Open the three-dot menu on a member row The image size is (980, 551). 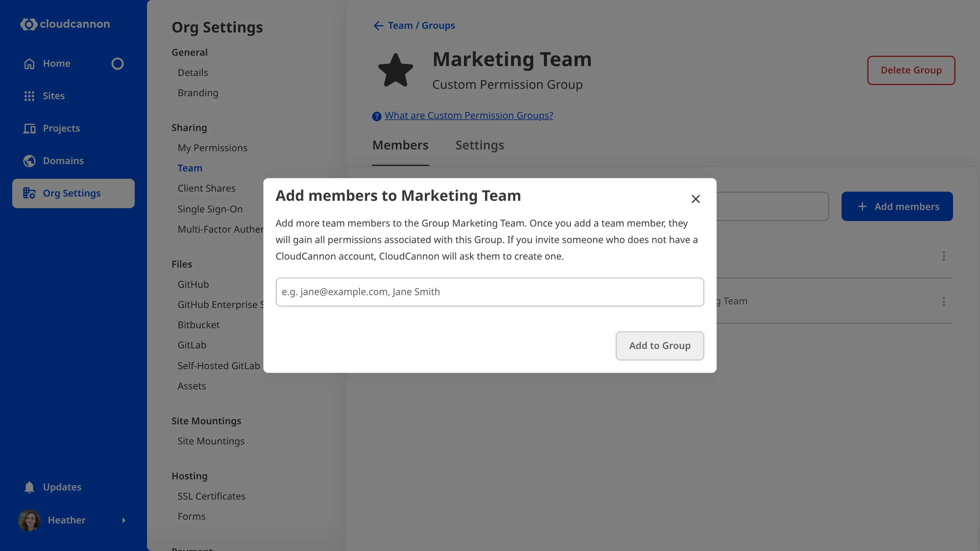pos(944,256)
